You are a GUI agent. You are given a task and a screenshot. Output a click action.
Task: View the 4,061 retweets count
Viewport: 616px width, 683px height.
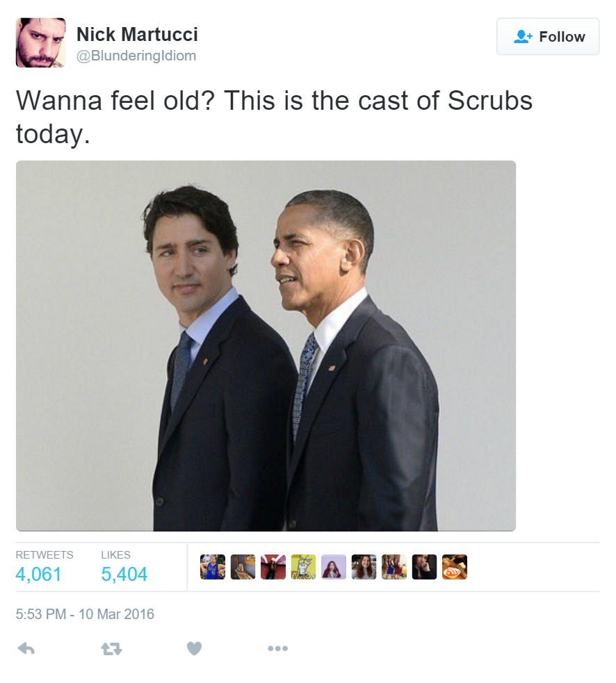point(38,574)
